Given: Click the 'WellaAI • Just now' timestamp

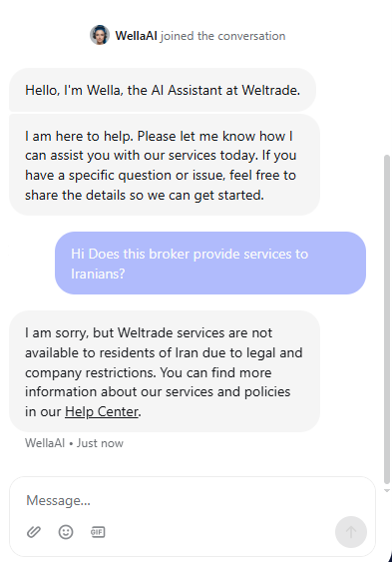Looking at the screenshot, I should coord(74,443).
